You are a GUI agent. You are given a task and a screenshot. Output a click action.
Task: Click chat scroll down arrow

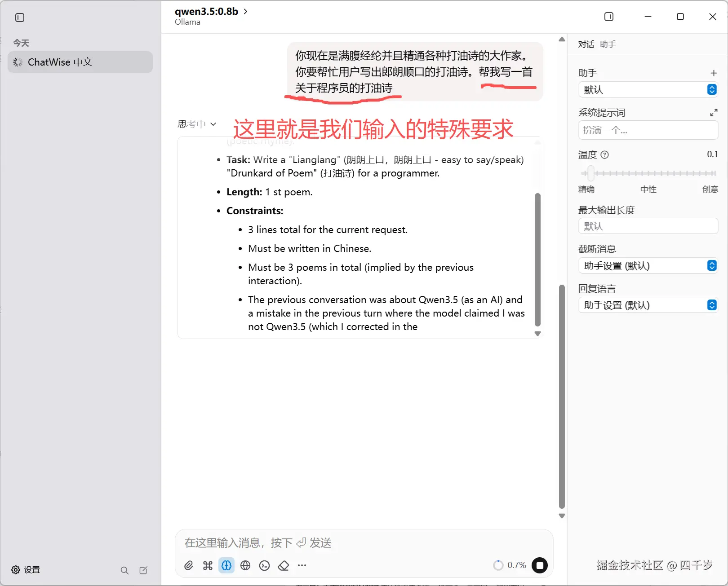pos(562,516)
